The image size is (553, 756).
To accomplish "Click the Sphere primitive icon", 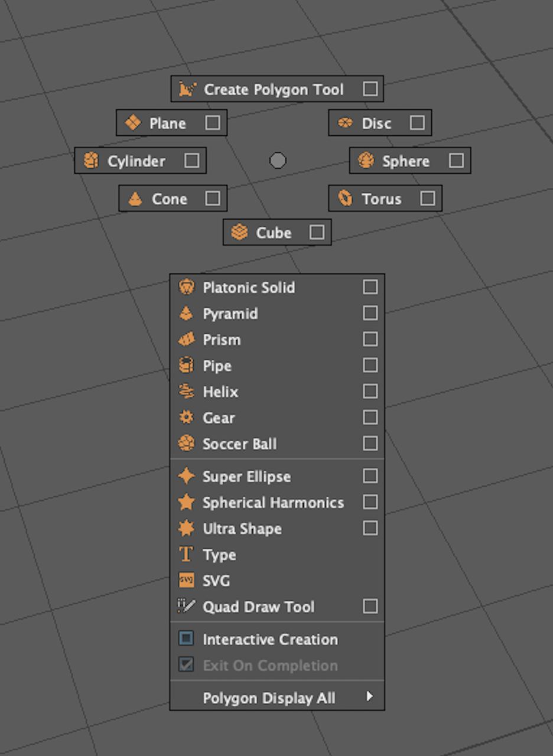I will pyautogui.click(x=366, y=161).
